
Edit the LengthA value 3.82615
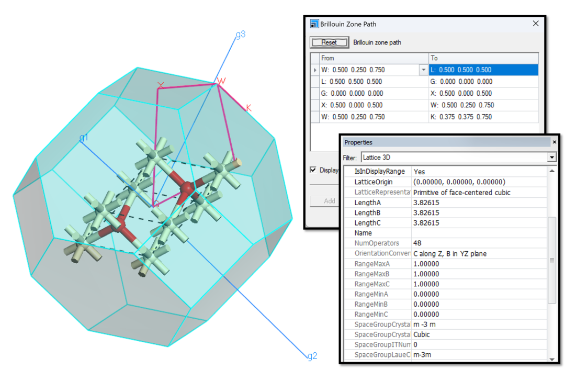(x=479, y=203)
